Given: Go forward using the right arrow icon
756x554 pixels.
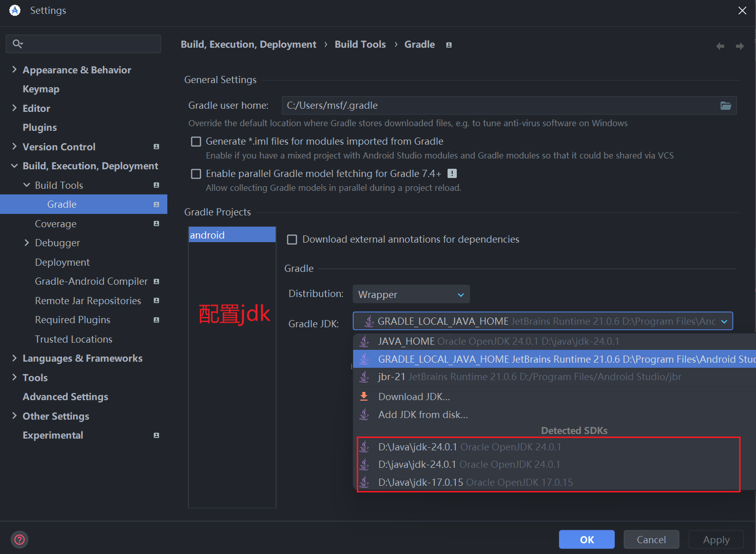Looking at the screenshot, I should 740,46.
